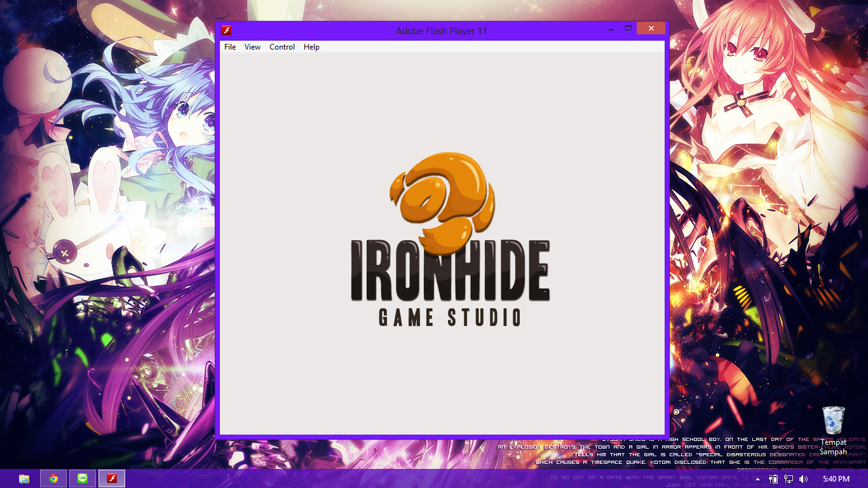Open the Control menu
The width and height of the screenshot is (868, 488).
(x=282, y=47)
